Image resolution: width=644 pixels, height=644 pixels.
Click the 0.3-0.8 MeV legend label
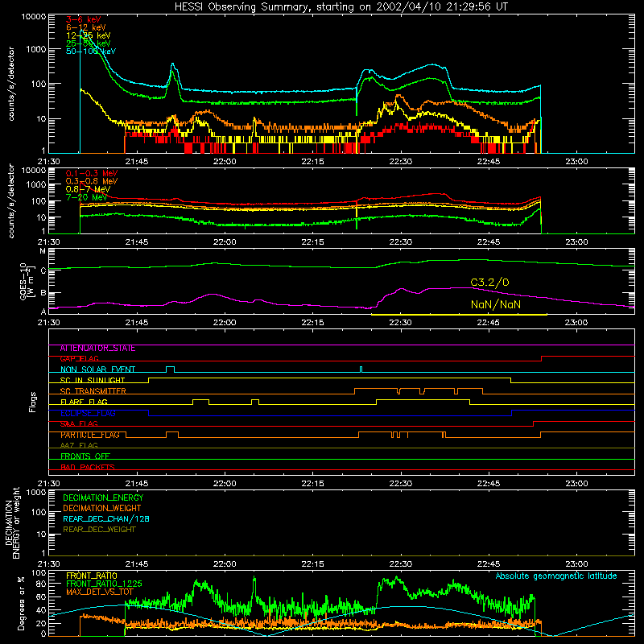coord(92,181)
